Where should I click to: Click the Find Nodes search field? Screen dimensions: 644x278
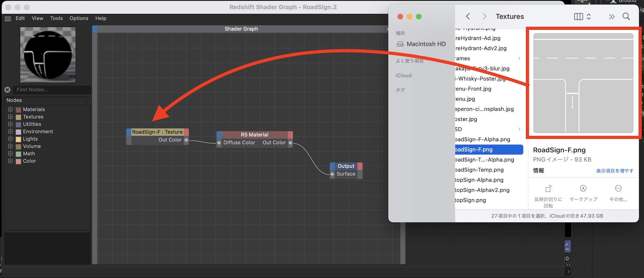pyautogui.click(x=52, y=90)
